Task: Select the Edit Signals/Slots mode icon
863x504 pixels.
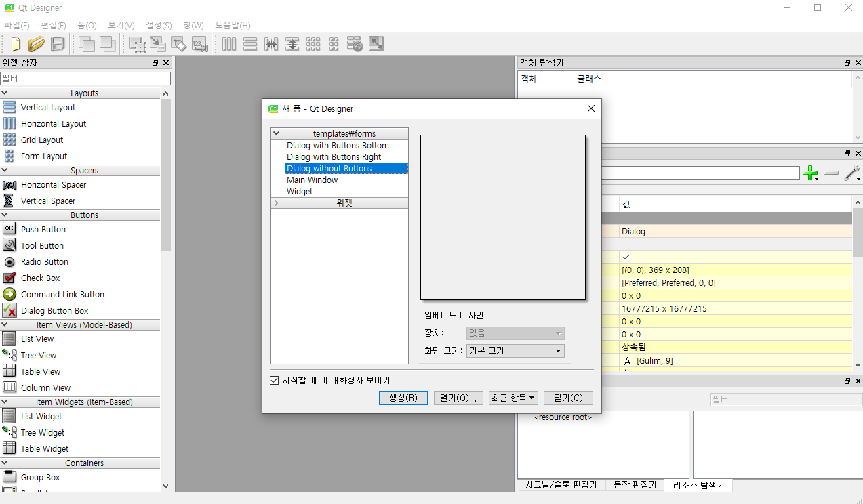Action: pos(159,44)
